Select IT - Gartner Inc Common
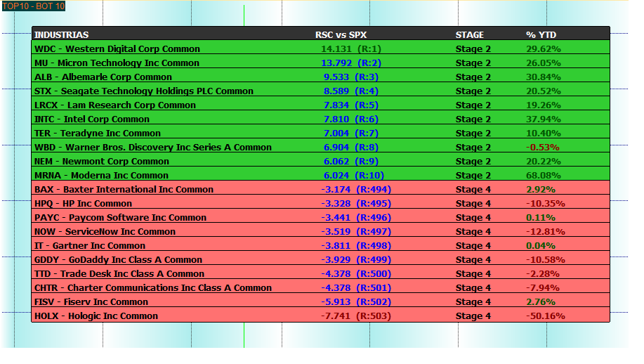This screenshot has height=364, width=644. (89, 245)
